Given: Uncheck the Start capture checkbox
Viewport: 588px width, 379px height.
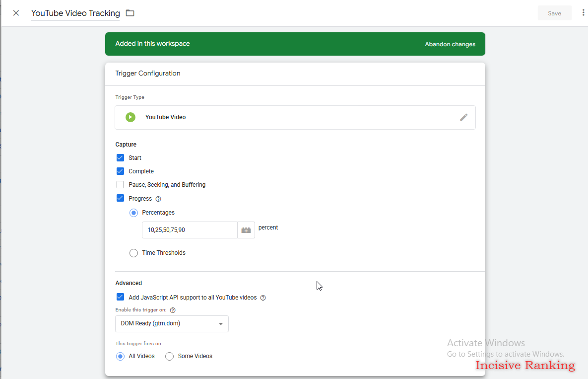Looking at the screenshot, I should pyautogui.click(x=120, y=157).
